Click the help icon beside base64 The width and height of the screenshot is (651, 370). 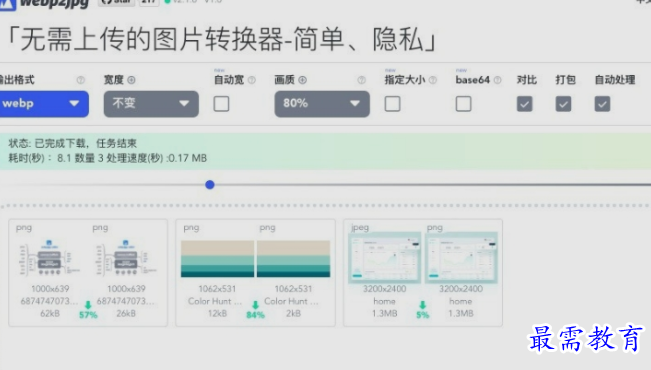point(497,80)
